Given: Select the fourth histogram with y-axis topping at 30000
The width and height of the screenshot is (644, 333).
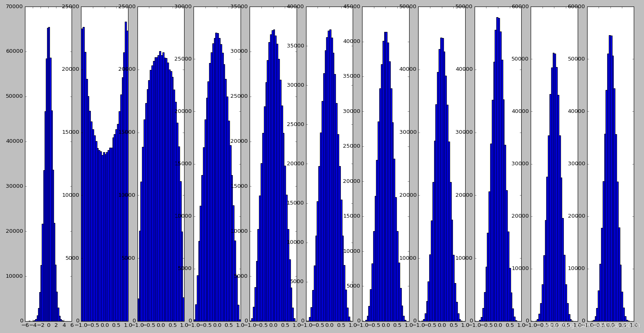Looking at the screenshot, I should click(x=217, y=164).
